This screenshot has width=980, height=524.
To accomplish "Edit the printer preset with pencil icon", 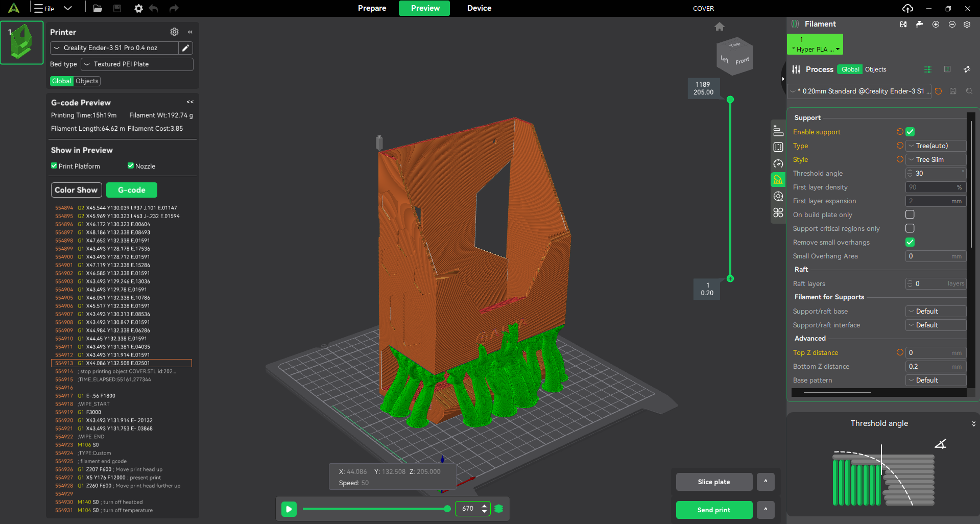I will click(x=186, y=48).
